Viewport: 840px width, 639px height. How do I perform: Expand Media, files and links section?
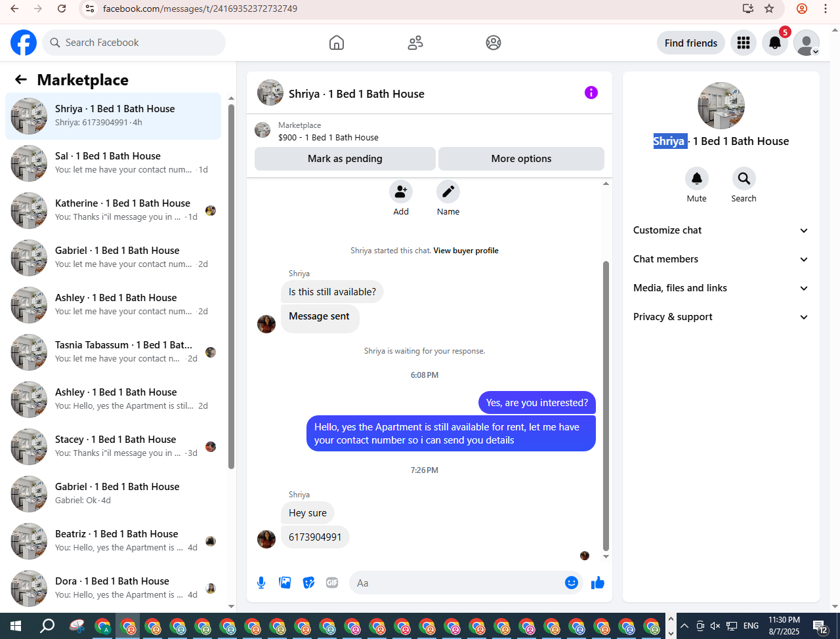coord(721,288)
